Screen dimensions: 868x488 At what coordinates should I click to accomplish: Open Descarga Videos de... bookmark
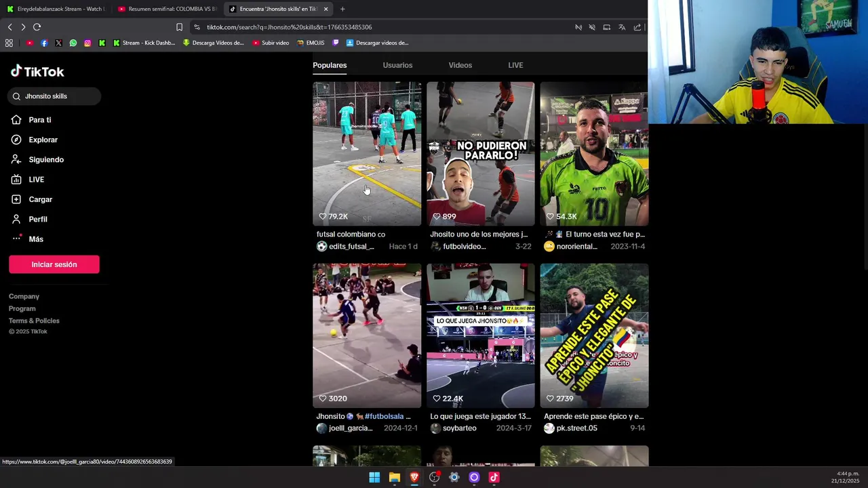point(214,43)
